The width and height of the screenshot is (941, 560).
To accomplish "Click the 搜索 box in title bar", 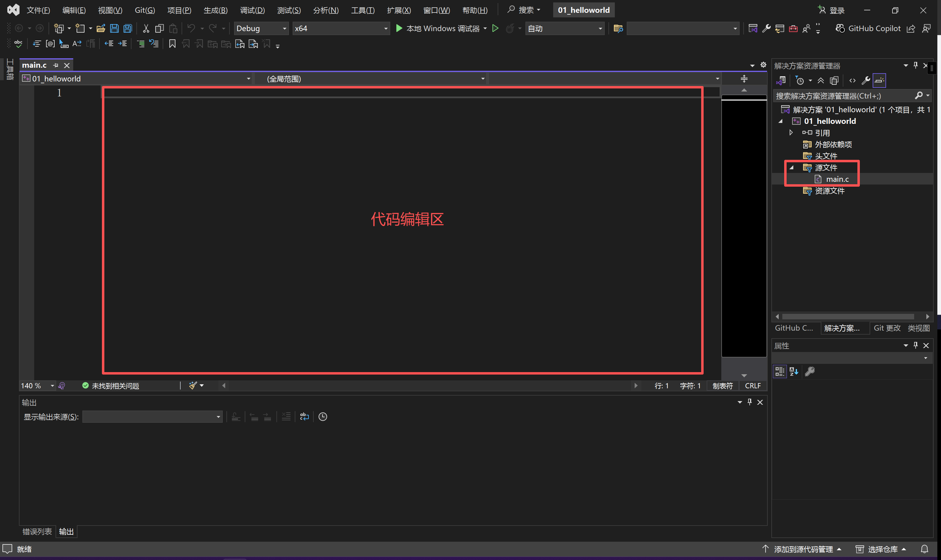I will coord(524,10).
